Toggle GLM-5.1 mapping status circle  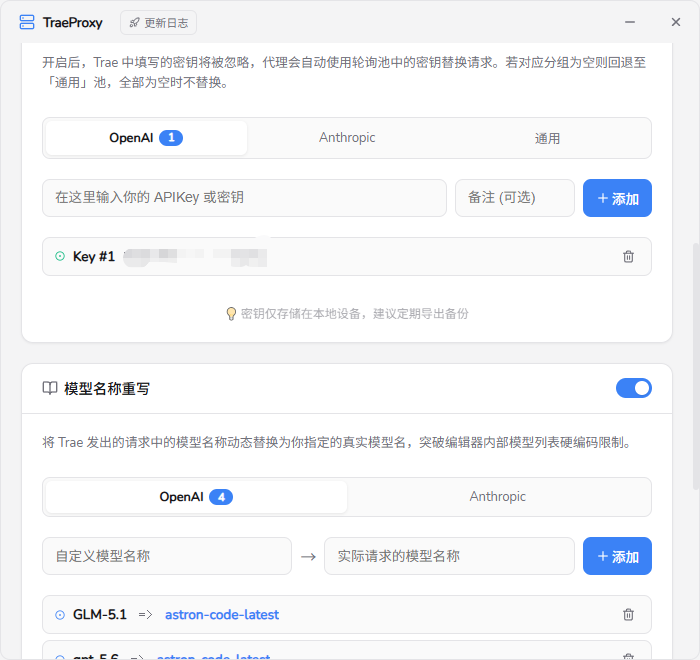tap(60, 615)
